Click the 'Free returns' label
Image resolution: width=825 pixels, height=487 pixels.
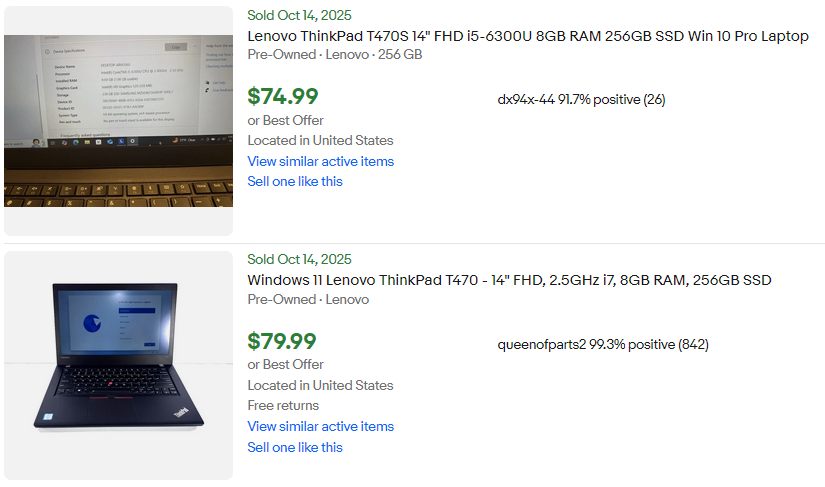(283, 405)
